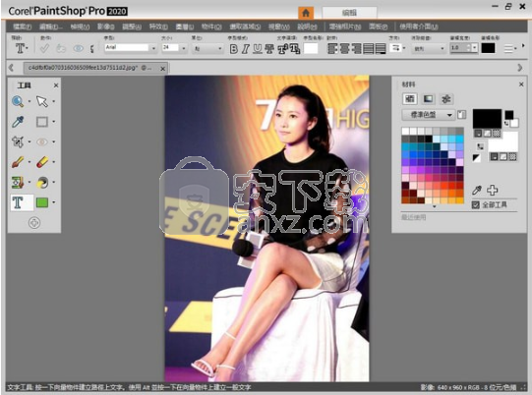Click the stroke width input field

click(x=458, y=48)
